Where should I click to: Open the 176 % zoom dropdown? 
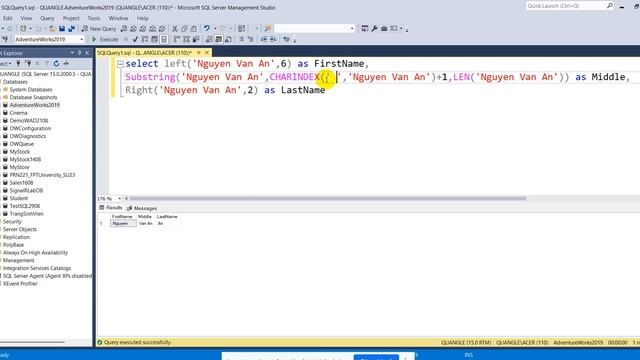[119, 198]
